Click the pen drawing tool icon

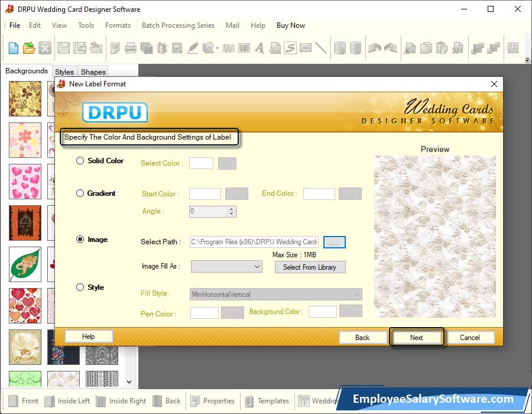(x=193, y=48)
